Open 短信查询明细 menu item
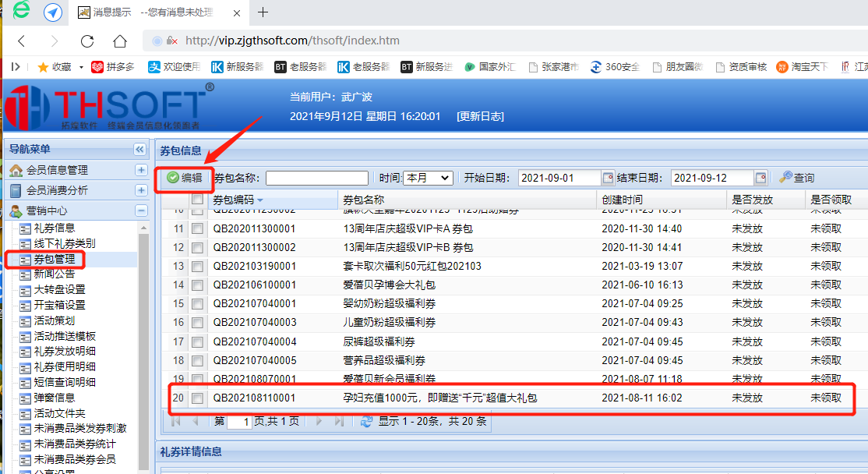 (x=64, y=382)
